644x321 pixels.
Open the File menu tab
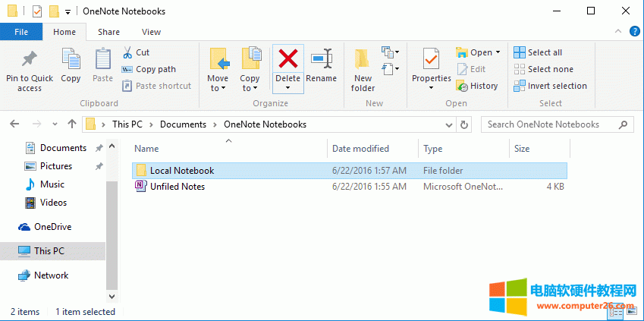[x=21, y=32]
